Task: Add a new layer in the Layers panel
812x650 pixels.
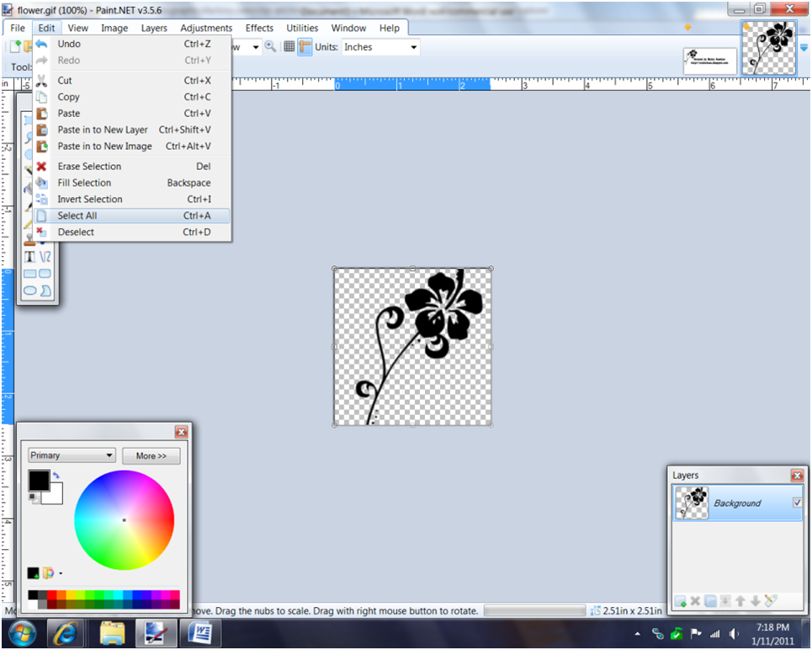Action: click(x=680, y=600)
